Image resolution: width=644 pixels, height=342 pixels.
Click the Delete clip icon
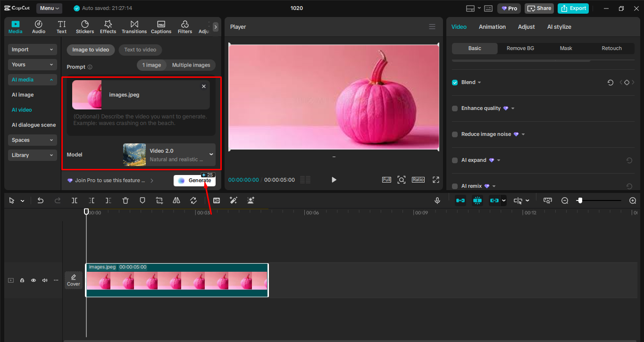pyautogui.click(x=125, y=200)
